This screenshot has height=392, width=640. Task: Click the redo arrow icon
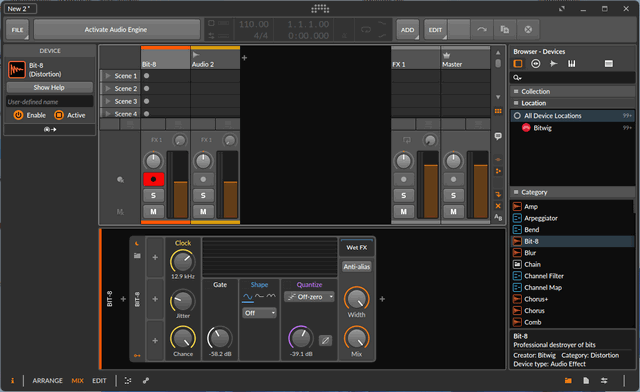pyautogui.click(x=482, y=29)
